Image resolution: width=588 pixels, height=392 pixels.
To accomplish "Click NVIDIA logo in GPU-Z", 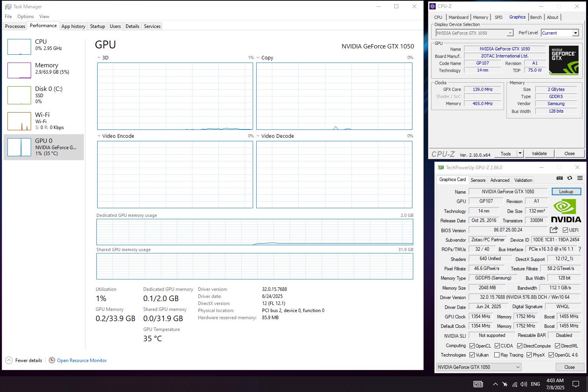I will coord(566,211).
